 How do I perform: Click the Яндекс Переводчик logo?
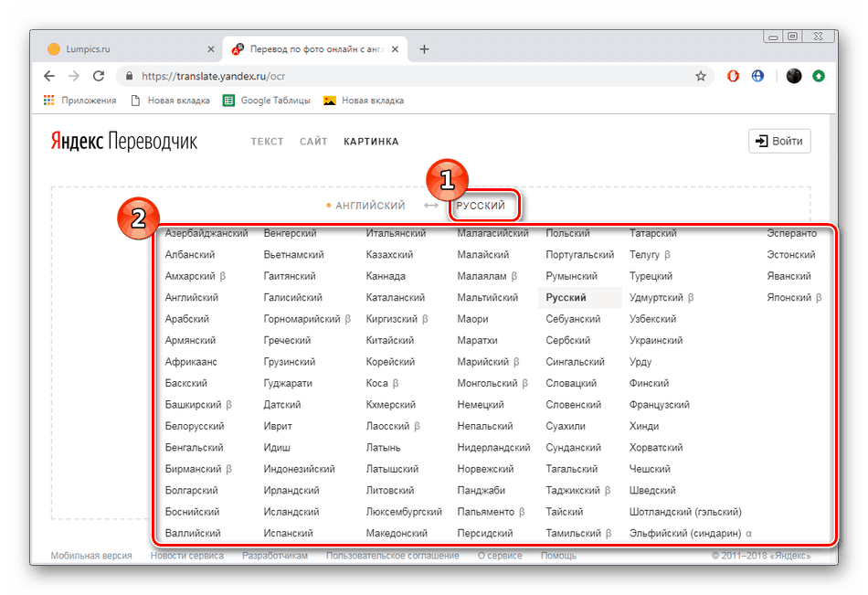[x=124, y=142]
